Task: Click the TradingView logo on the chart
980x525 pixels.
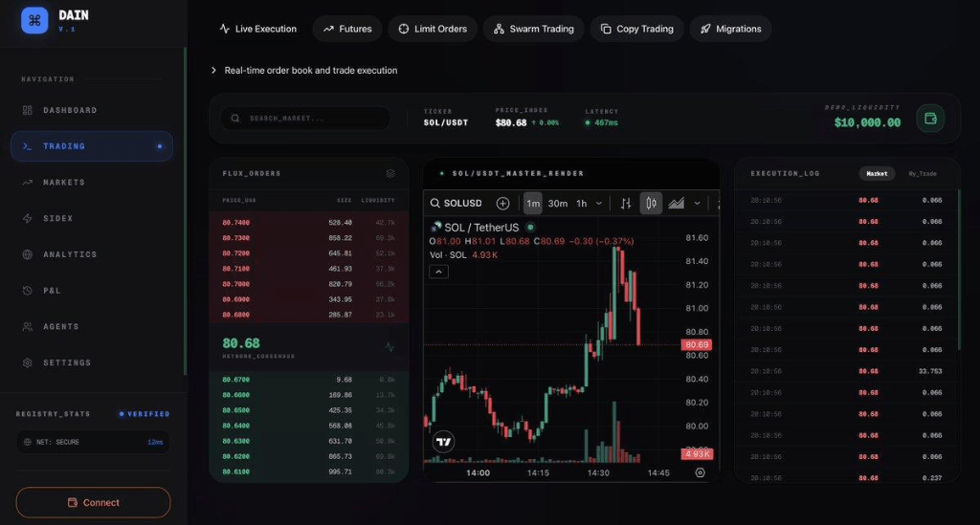Action: point(444,442)
